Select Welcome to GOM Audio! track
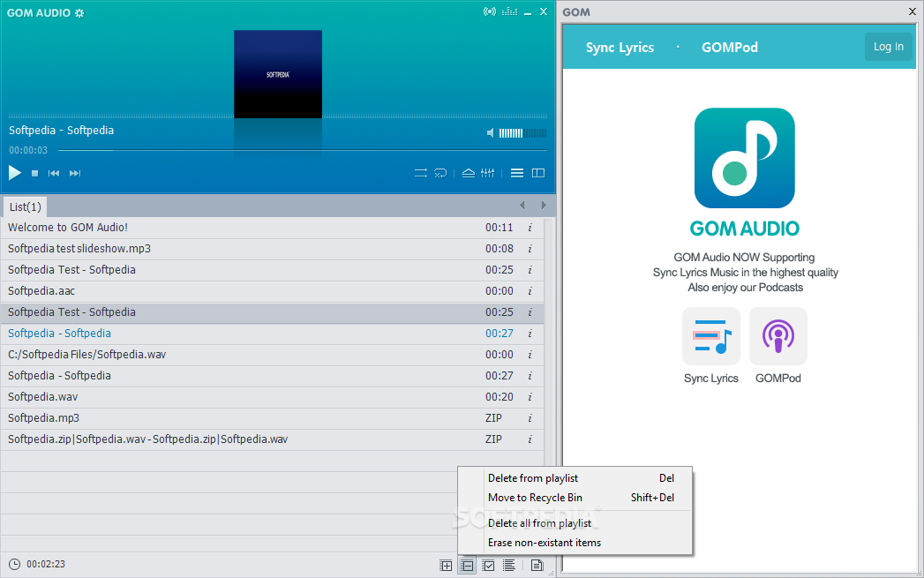 [x=272, y=228]
